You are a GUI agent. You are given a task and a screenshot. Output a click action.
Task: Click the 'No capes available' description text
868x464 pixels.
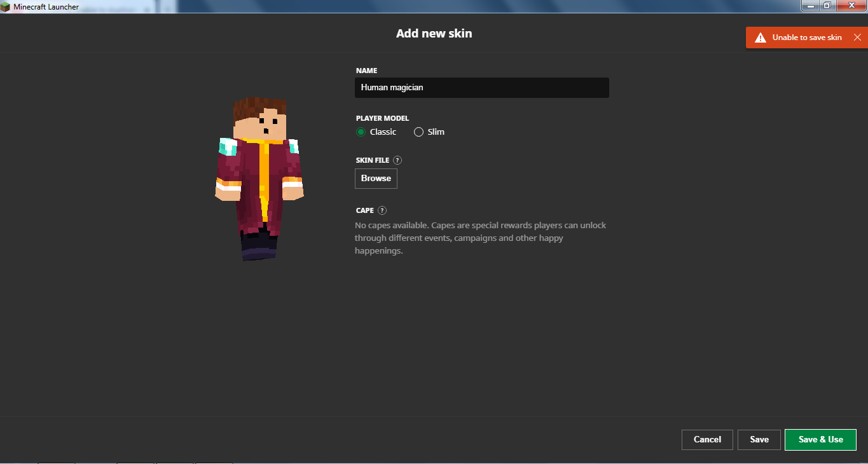(481, 238)
